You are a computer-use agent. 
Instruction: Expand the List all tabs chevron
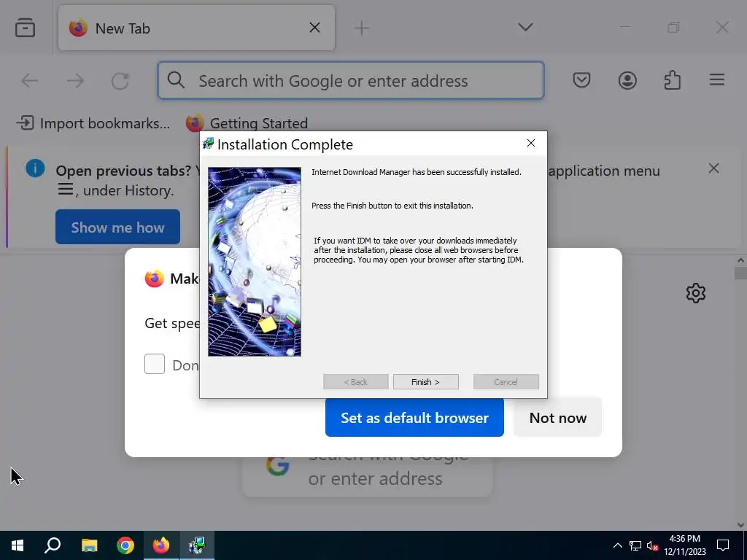coord(525,27)
